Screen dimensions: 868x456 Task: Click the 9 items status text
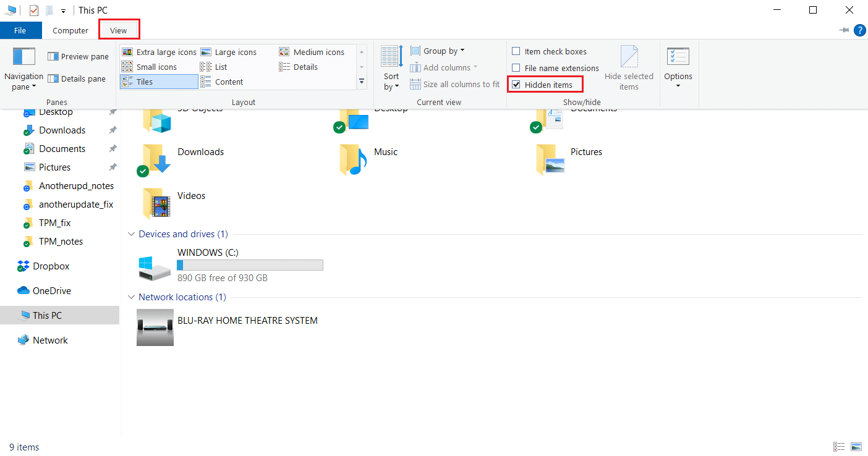coord(24,447)
